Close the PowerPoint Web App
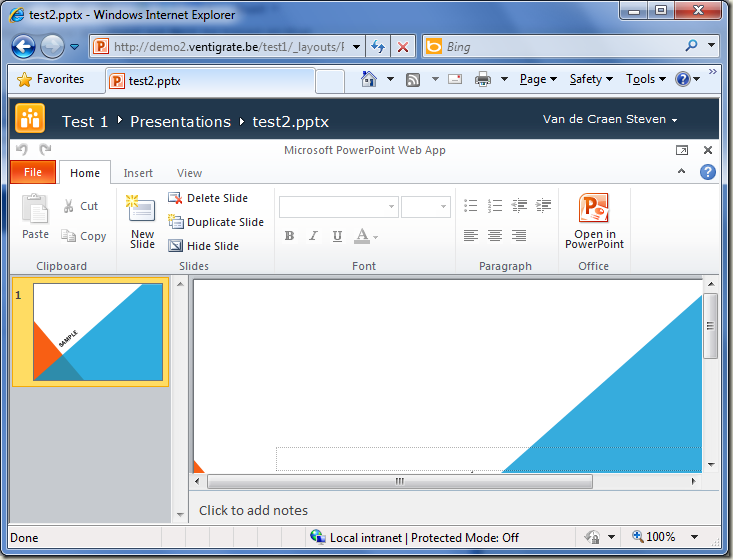Screen dimensions: 733x560 pos(708,150)
